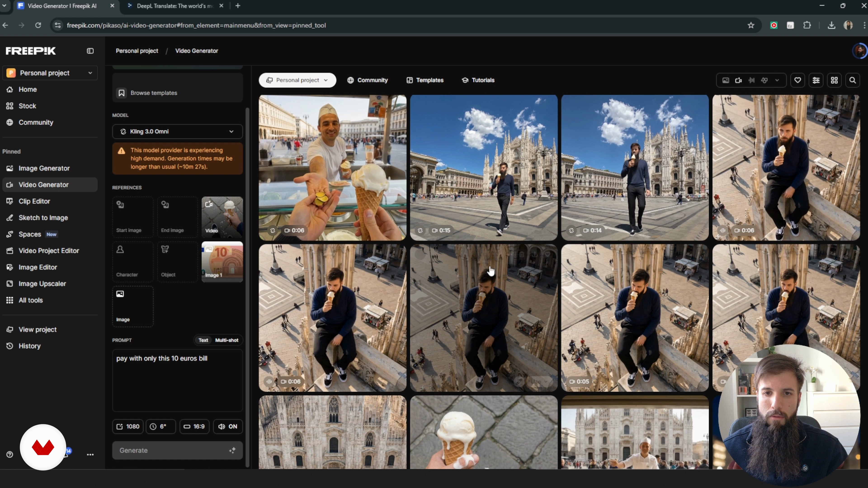Open browser downloads
This screenshot has width=868, height=488.
pos(831,25)
